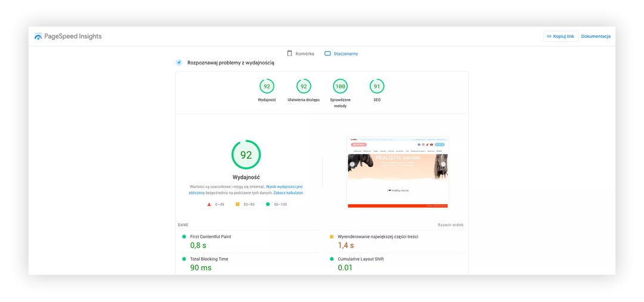Viewport: 644px width, 302px height.
Task: Expand view with Rozwiń widok
Action: tap(450, 225)
